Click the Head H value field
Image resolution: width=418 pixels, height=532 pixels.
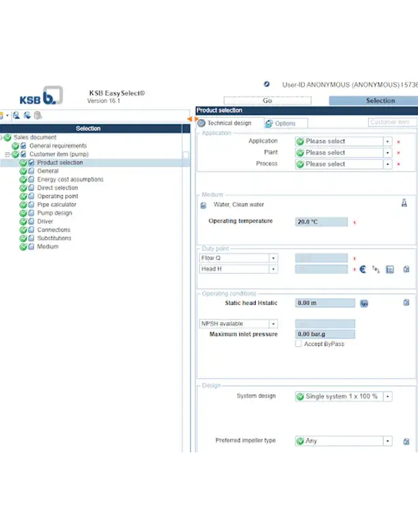pyautogui.click(x=321, y=269)
